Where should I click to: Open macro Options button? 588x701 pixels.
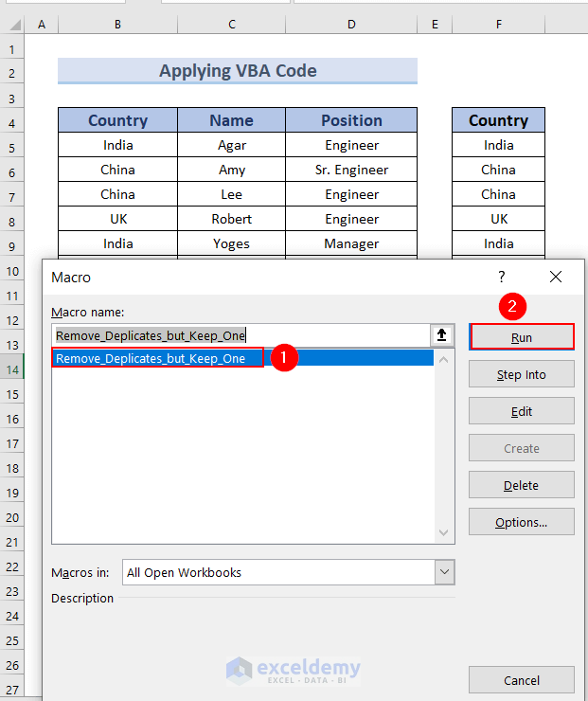tap(522, 522)
